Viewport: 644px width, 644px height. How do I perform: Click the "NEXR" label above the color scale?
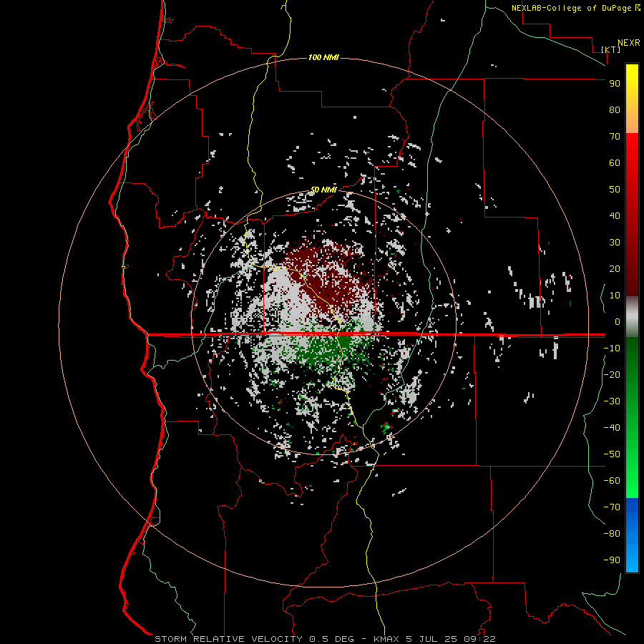click(x=628, y=43)
